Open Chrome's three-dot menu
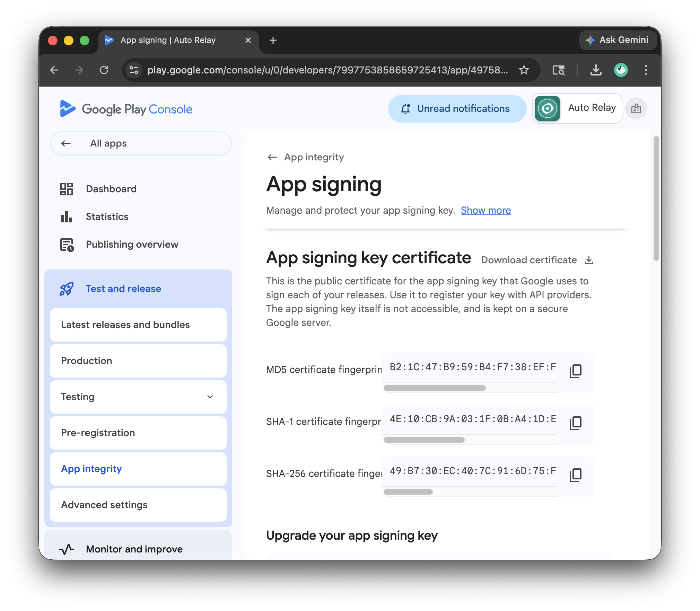Viewport: 700px width, 611px height. pyautogui.click(x=646, y=70)
